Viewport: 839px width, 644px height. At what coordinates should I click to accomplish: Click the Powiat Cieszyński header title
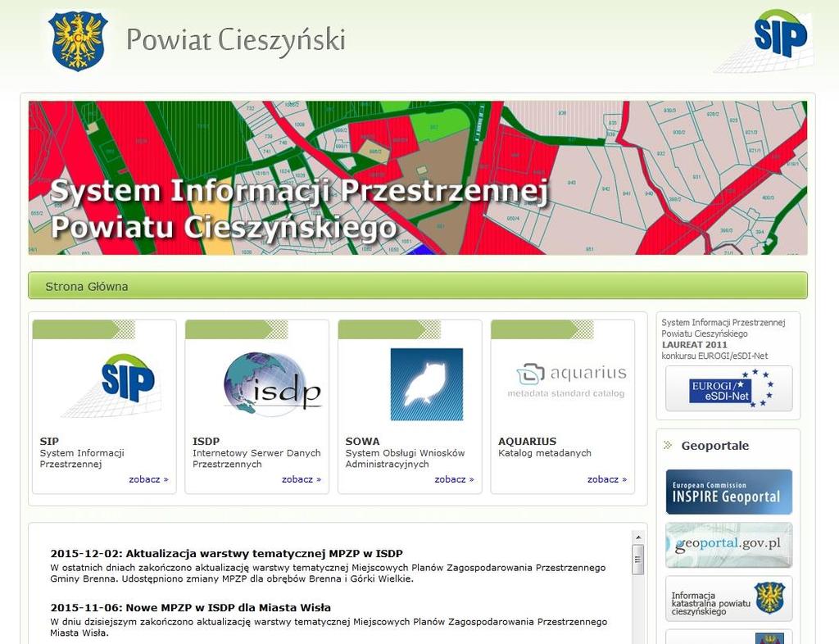coord(236,41)
